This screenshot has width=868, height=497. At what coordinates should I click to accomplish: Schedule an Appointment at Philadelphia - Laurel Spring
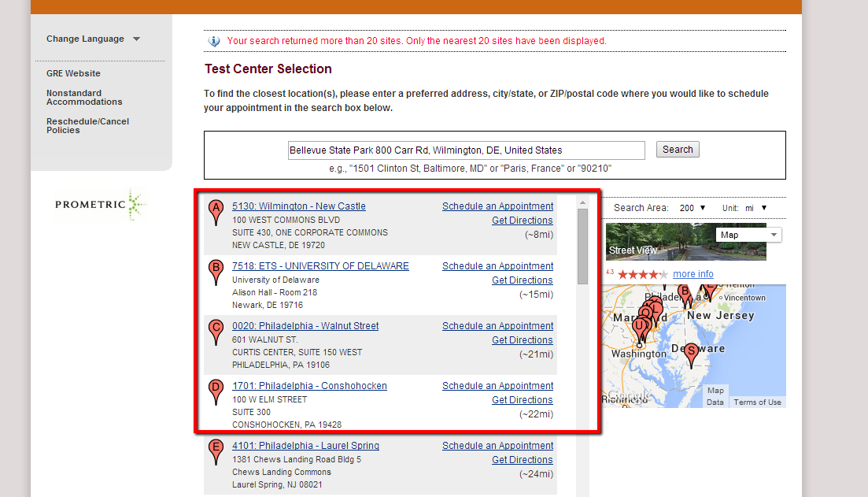(x=497, y=446)
